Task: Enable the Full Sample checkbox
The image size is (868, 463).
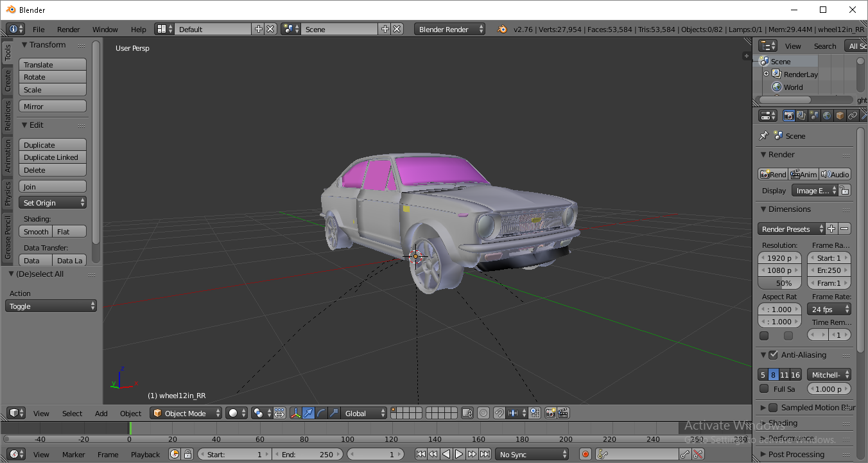Action: (764, 389)
